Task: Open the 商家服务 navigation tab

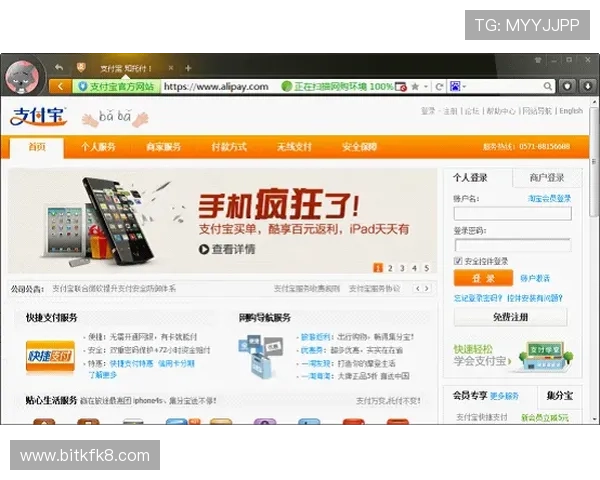Action: (163, 147)
